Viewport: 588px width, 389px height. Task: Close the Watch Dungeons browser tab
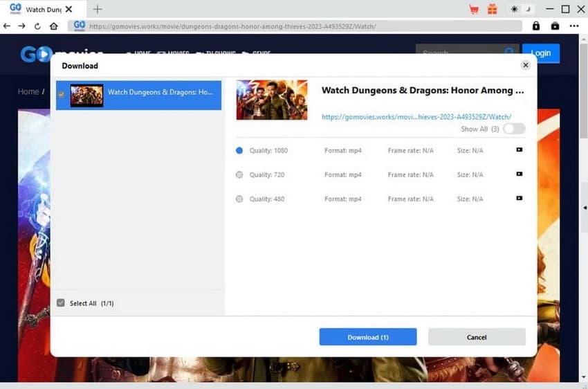pyautogui.click(x=68, y=10)
